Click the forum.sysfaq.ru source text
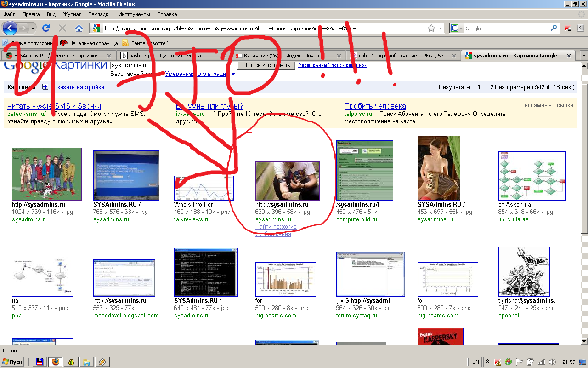 [357, 316]
